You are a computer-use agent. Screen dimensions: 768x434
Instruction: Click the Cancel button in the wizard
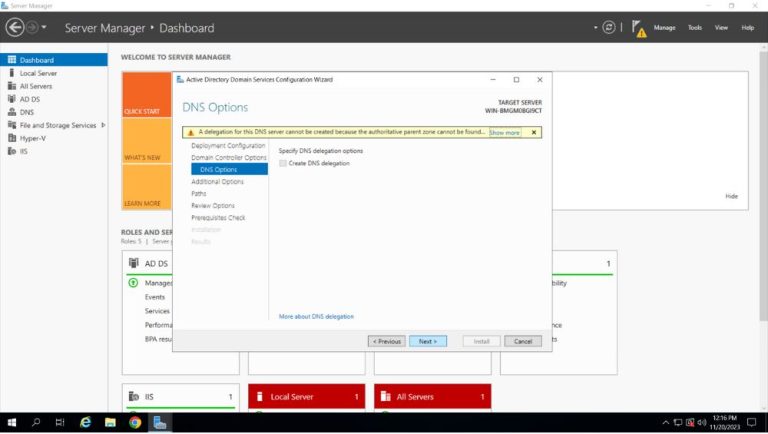(x=523, y=341)
